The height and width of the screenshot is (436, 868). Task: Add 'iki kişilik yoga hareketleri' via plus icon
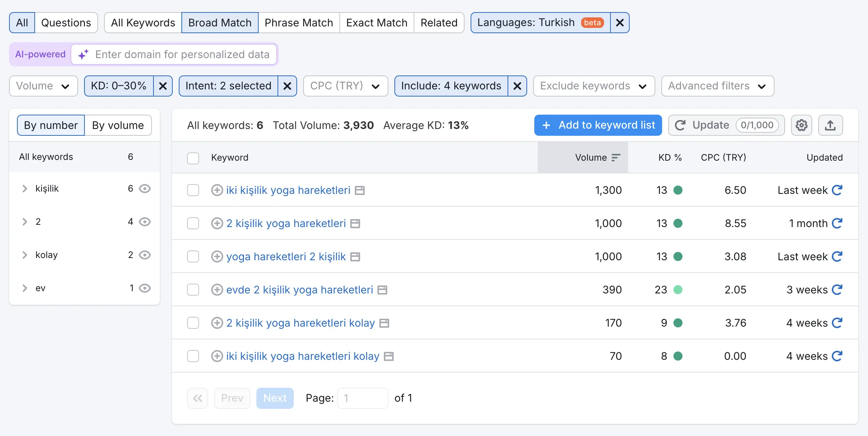(x=217, y=190)
